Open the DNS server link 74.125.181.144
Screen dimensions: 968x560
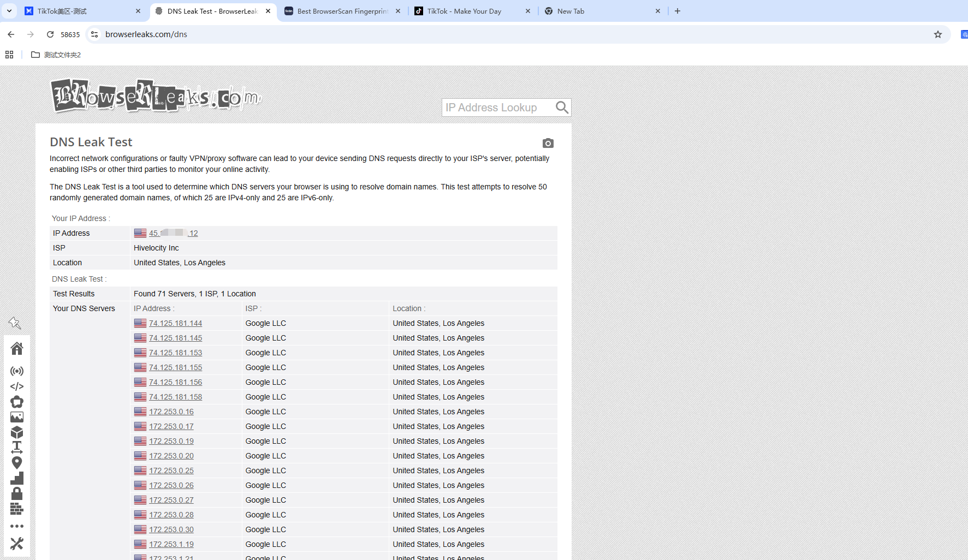175,323
